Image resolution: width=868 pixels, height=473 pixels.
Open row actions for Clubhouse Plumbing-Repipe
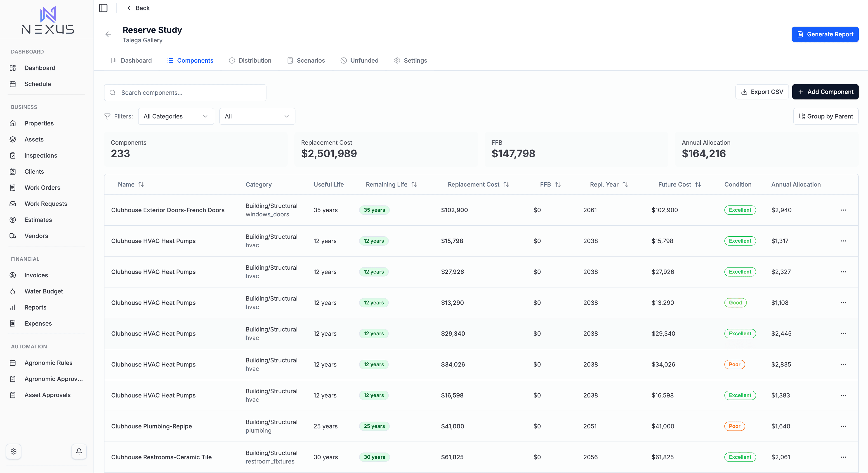(x=844, y=426)
